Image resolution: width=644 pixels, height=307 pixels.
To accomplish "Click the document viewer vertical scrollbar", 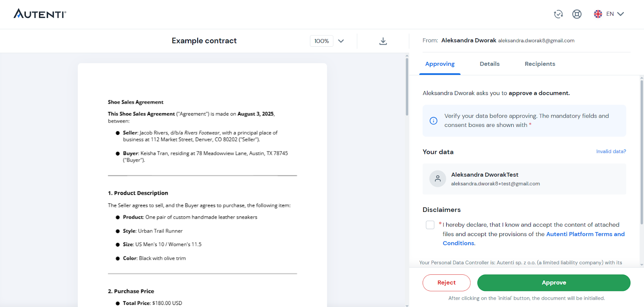I will click(x=407, y=87).
